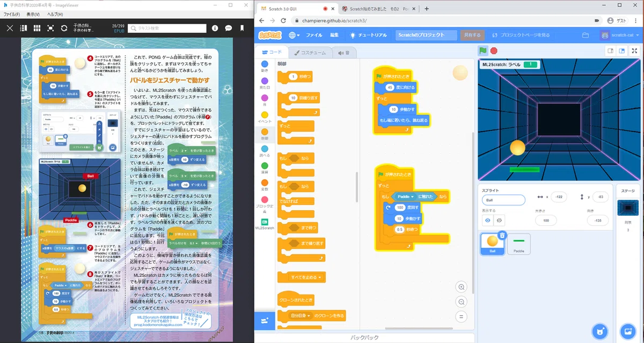Zoom in the code workspace
This screenshot has height=343, width=644.
(461, 287)
